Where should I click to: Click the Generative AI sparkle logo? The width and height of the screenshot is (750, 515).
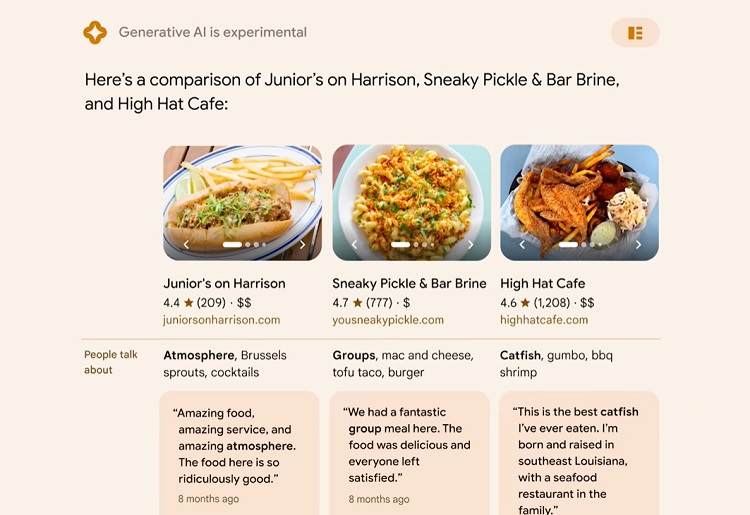[95, 33]
